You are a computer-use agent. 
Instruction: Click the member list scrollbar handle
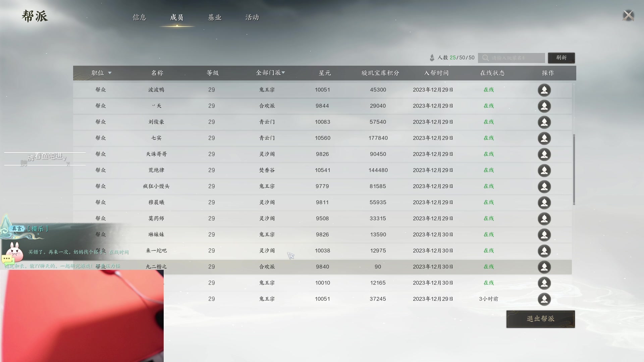(x=574, y=169)
